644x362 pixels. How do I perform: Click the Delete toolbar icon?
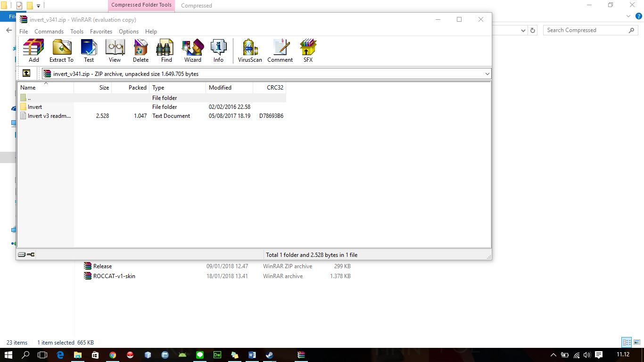(140, 50)
